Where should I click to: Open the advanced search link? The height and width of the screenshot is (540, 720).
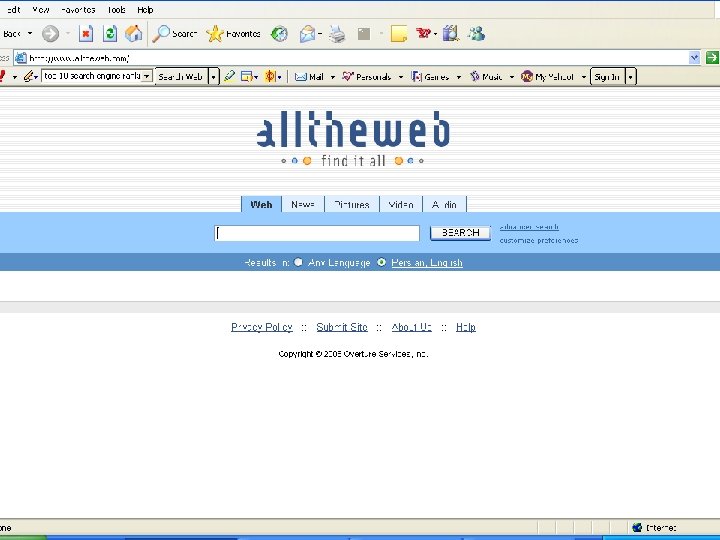529,227
